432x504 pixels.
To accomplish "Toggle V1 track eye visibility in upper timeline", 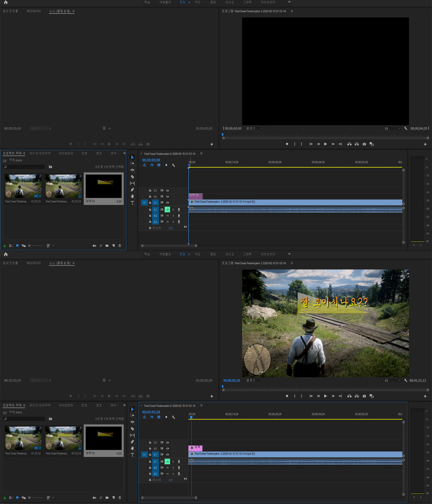I will click(x=167, y=203).
